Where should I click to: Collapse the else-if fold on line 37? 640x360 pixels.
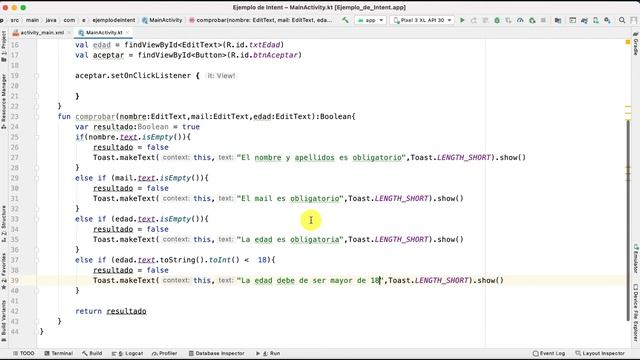tap(36, 260)
